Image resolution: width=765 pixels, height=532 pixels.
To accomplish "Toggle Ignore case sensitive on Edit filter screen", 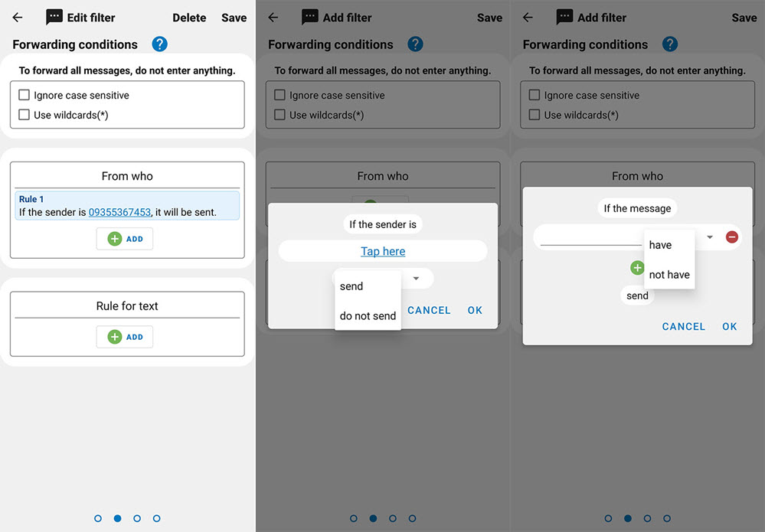I will point(24,95).
